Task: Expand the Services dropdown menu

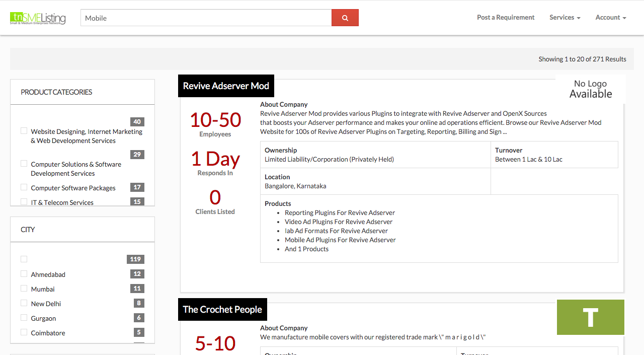Action: click(x=565, y=17)
